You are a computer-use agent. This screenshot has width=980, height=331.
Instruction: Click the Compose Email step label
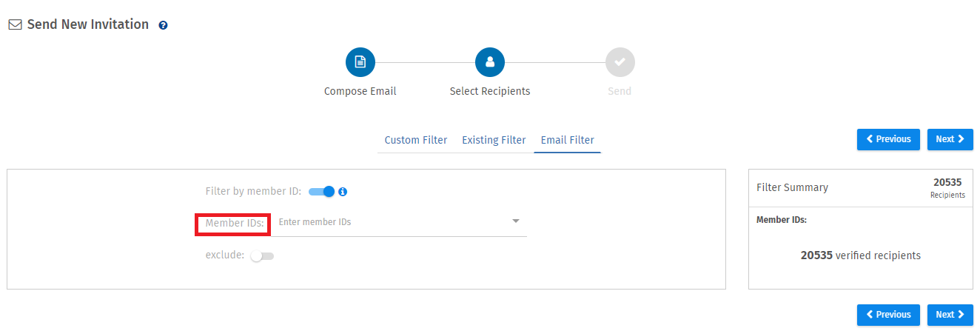(x=360, y=92)
